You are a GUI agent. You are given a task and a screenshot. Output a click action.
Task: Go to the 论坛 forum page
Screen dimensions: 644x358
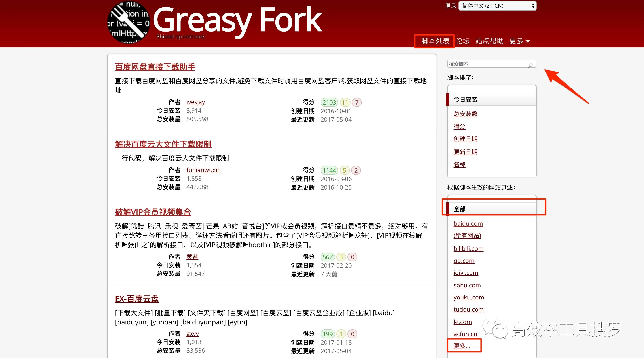[462, 41]
